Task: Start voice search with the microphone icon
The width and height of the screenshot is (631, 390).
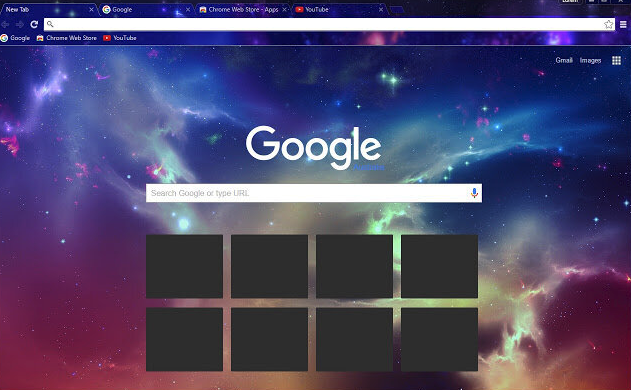Action: click(474, 193)
